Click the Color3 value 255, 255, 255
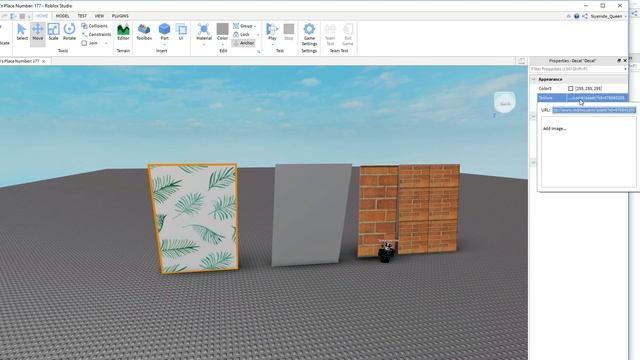640x360 pixels. pos(588,89)
